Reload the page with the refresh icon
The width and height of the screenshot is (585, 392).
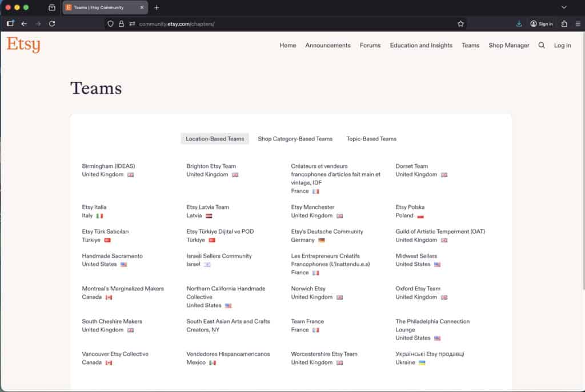pyautogui.click(x=52, y=23)
